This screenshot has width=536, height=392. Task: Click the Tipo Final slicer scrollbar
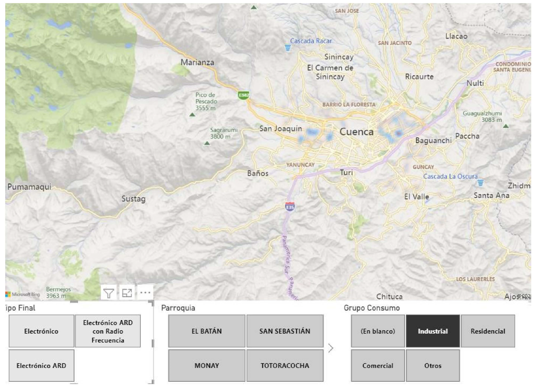153,343
